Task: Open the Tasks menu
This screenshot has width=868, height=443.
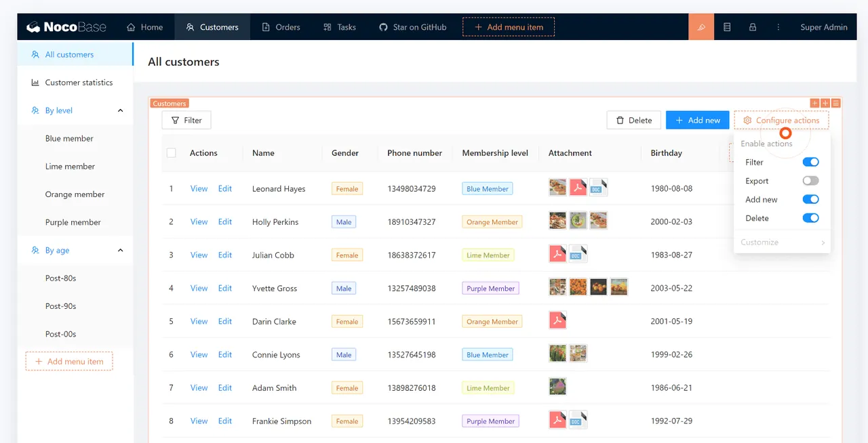Action: (x=340, y=27)
